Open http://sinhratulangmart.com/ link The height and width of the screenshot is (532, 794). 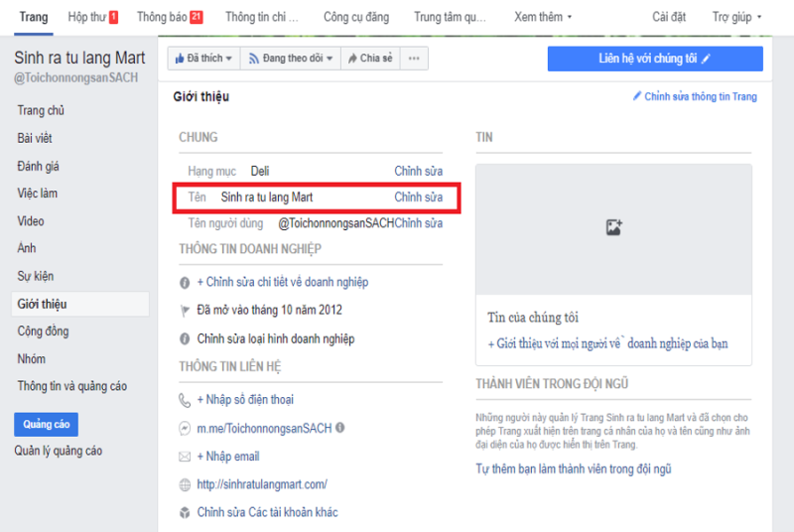262,484
